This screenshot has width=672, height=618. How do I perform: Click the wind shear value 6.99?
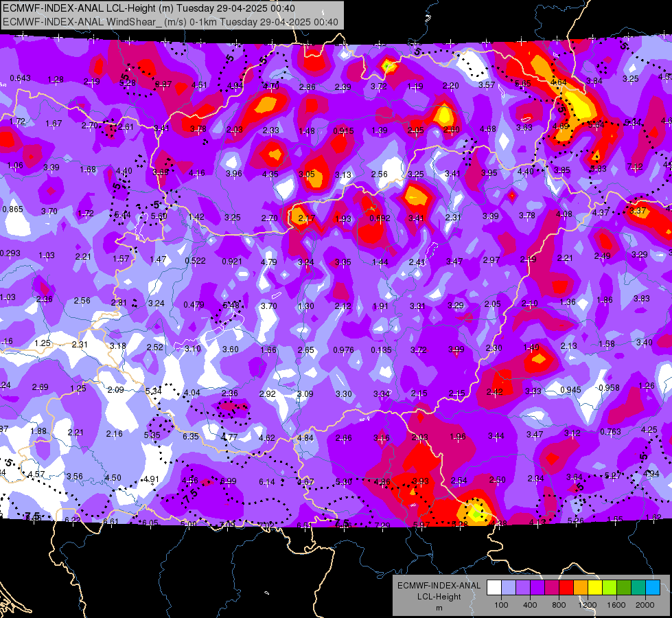coord(228,481)
